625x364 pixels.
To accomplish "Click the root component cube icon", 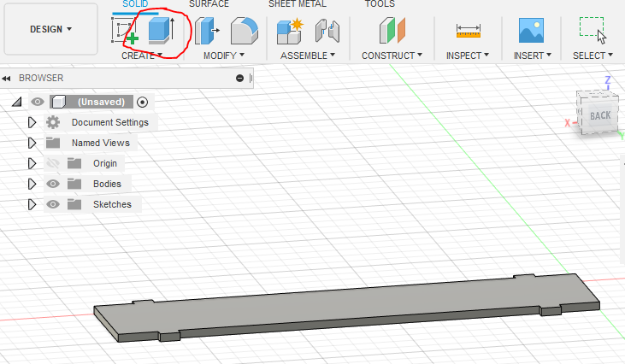I will pos(59,102).
